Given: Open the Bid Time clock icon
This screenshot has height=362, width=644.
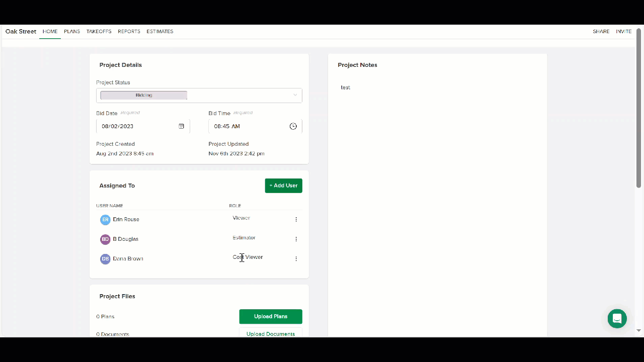Looking at the screenshot, I should pyautogui.click(x=293, y=126).
